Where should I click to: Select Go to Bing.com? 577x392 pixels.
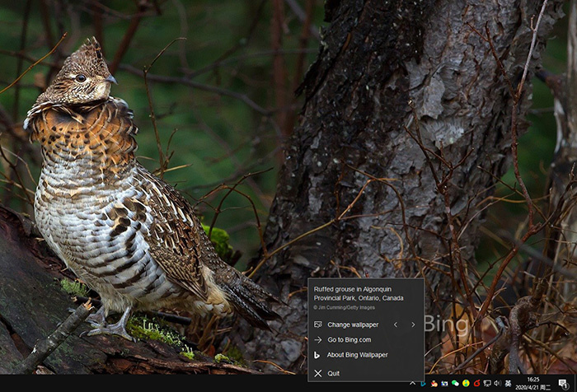pyautogui.click(x=349, y=339)
